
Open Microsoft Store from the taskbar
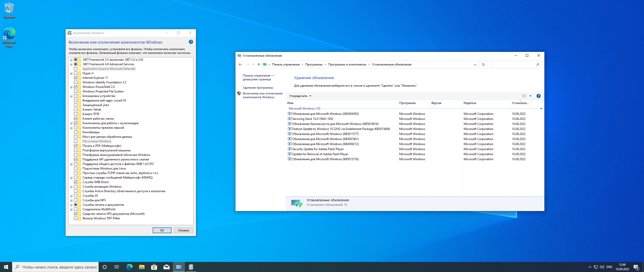(154, 267)
